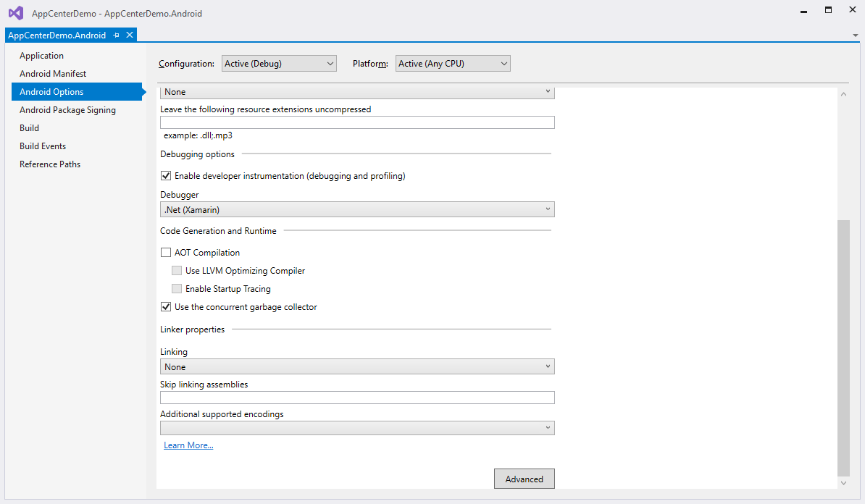The width and height of the screenshot is (865, 504).
Task: Select the Build Events page
Action: (x=43, y=146)
